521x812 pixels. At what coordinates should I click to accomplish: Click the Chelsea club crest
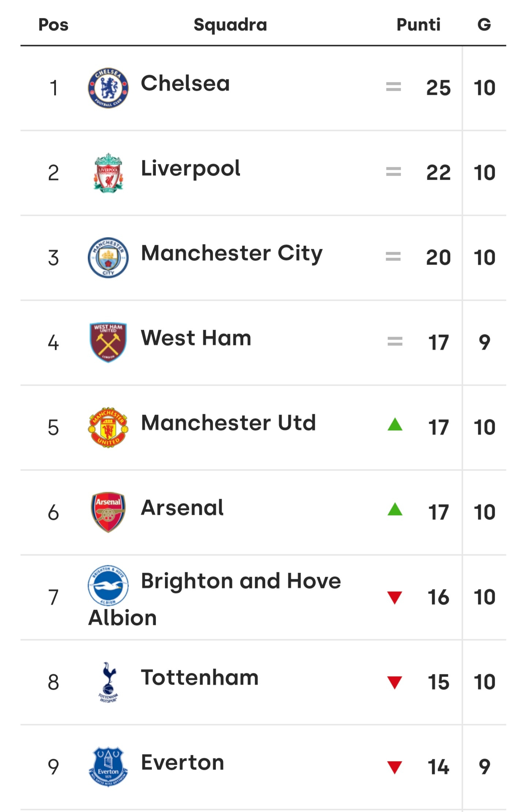[x=108, y=88]
